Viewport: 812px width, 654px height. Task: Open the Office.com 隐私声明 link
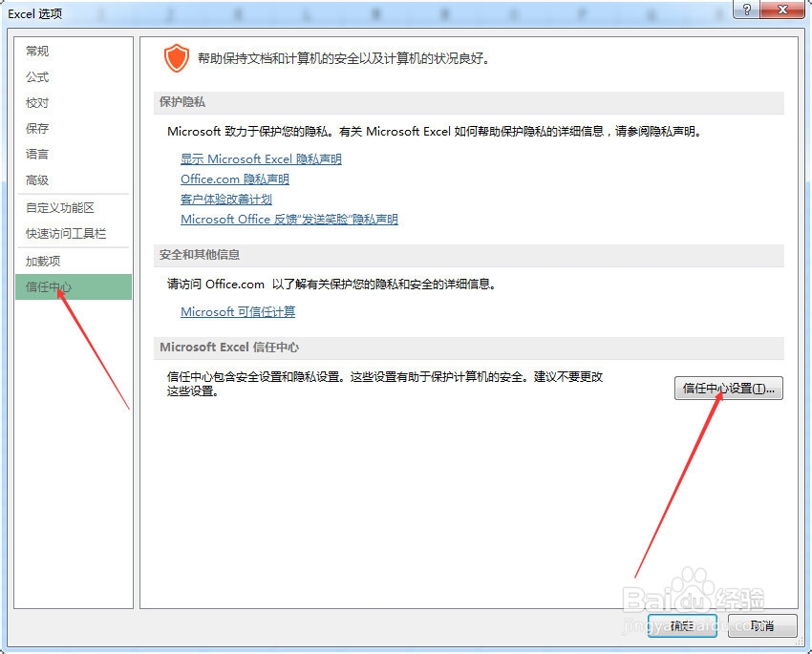pos(234,179)
